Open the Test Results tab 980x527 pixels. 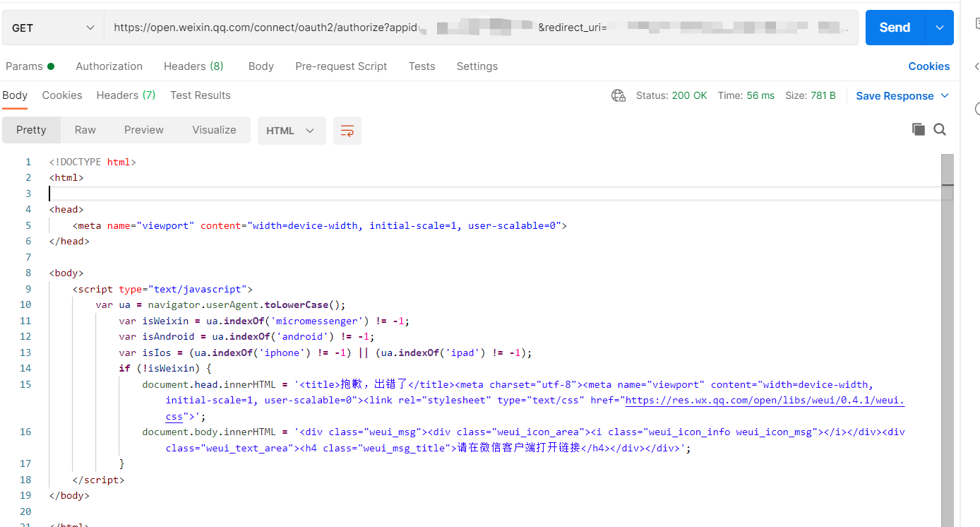pyautogui.click(x=201, y=95)
